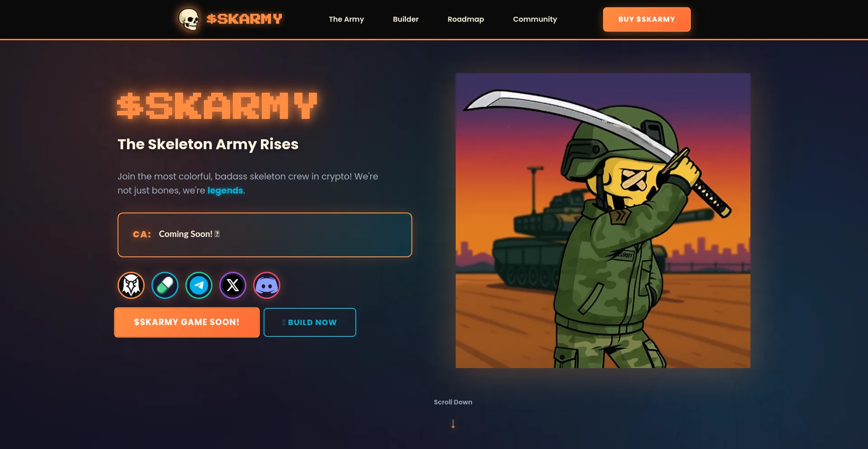
Task: Click the Scroll Down label
Action: click(453, 402)
